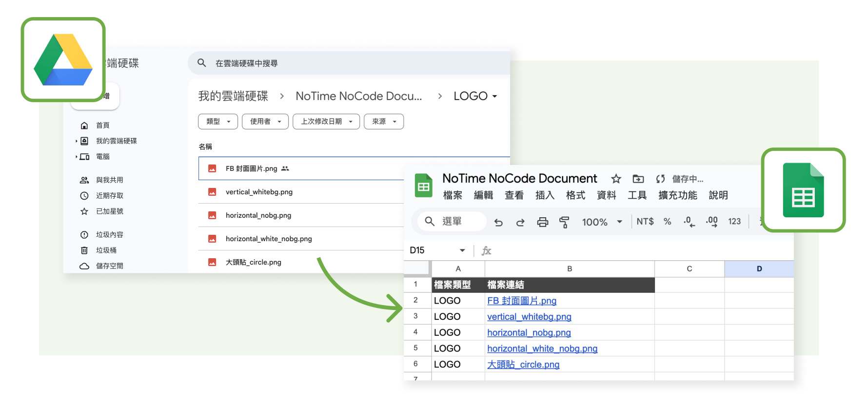This screenshot has height=413, width=868.
Task: Apply percent format button
Action: (x=667, y=222)
